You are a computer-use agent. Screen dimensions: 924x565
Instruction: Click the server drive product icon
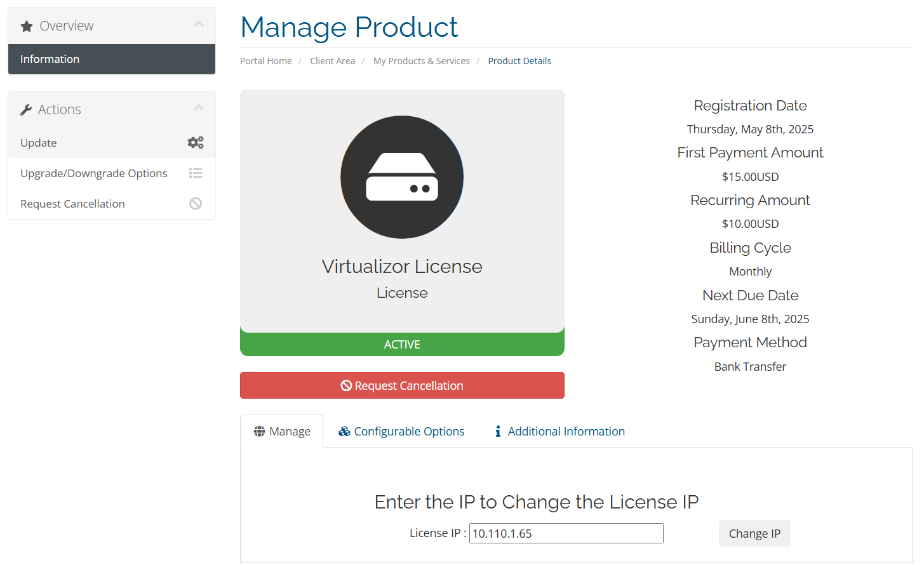[x=402, y=177]
